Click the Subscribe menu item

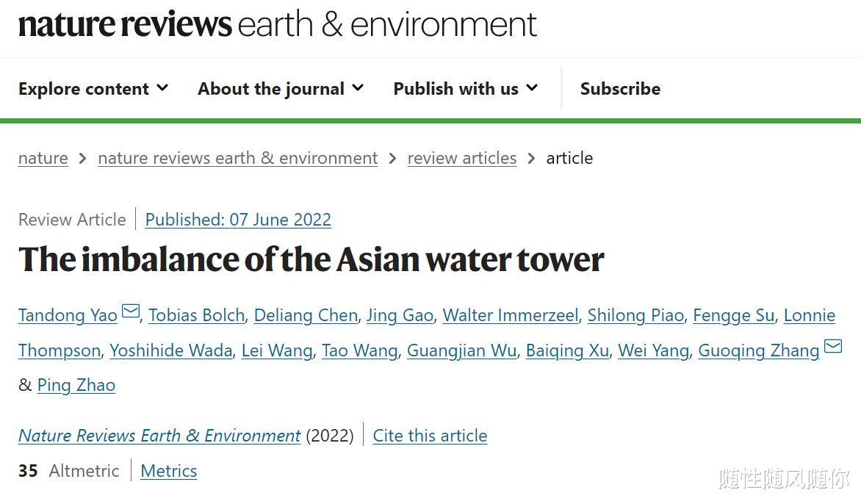[x=621, y=88]
